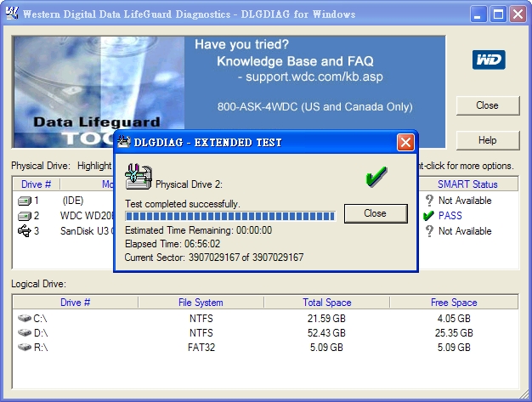Click the Elapsed Time 06:56:02 text

point(173,244)
